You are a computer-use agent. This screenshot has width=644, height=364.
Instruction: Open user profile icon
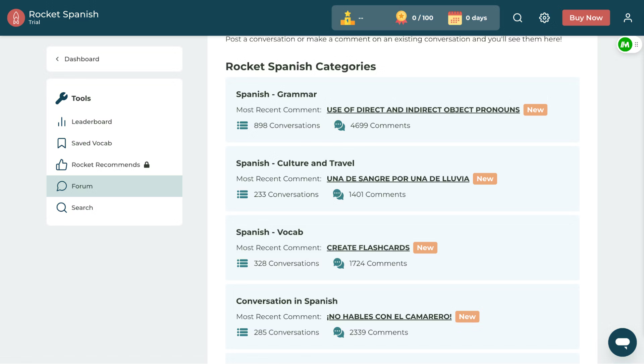[x=628, y=18]
